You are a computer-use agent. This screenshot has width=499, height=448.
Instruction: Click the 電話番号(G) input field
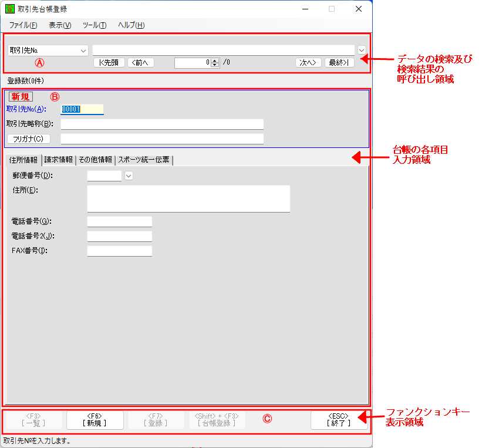tap(120, 222)
